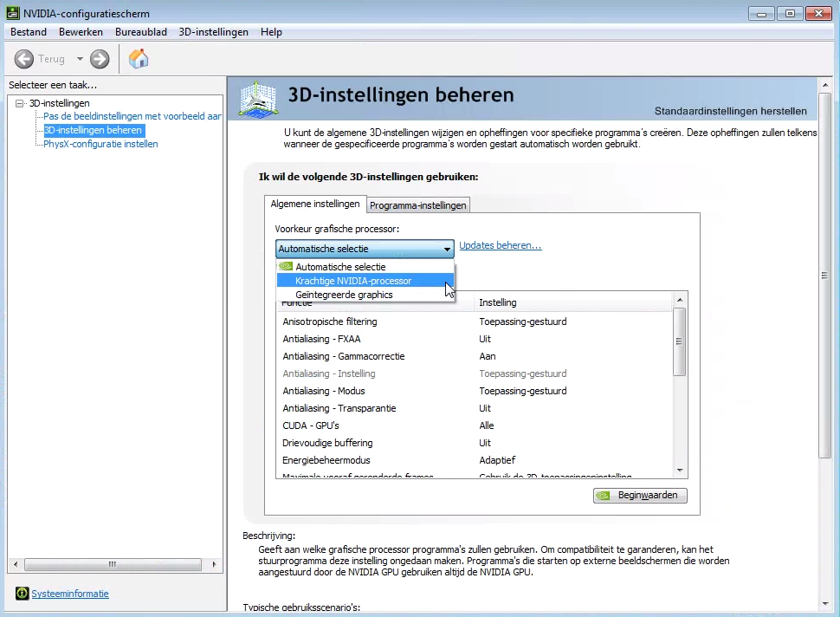840x617 pixels.
Task: Click the NVIDIA icon in title bar
Action: click(x=13, y=13)
